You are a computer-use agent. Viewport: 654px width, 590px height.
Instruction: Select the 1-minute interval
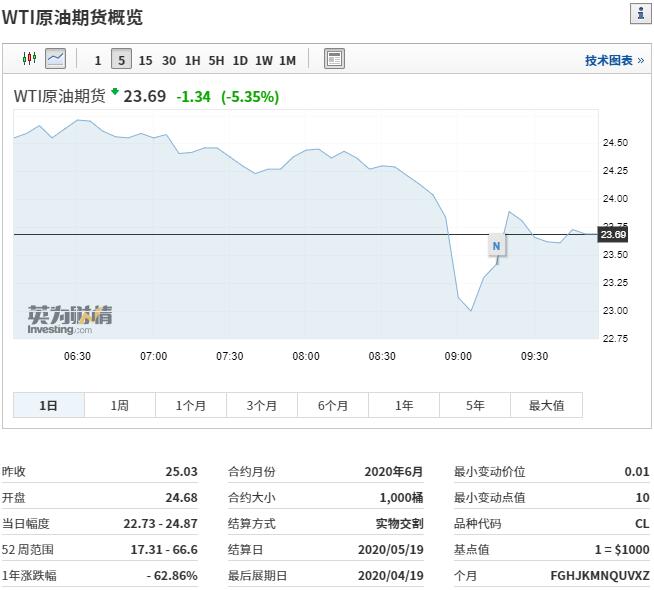98,60
